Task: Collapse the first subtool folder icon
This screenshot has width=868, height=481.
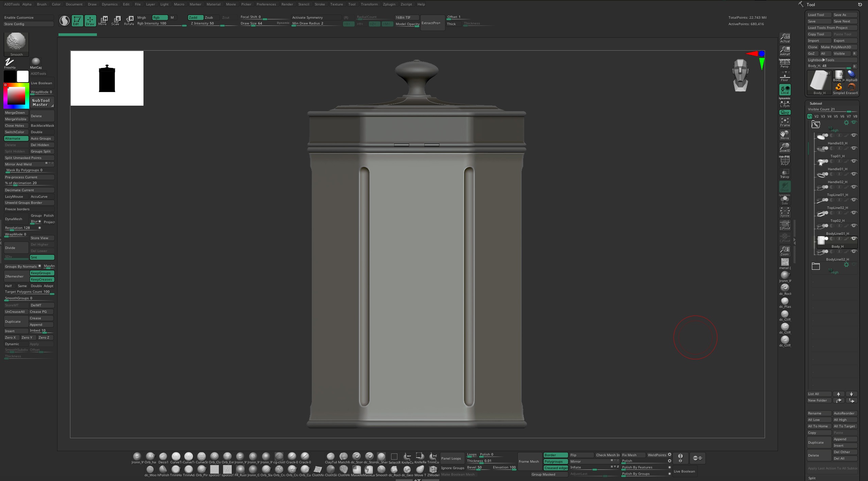Action: click(816, 125)
